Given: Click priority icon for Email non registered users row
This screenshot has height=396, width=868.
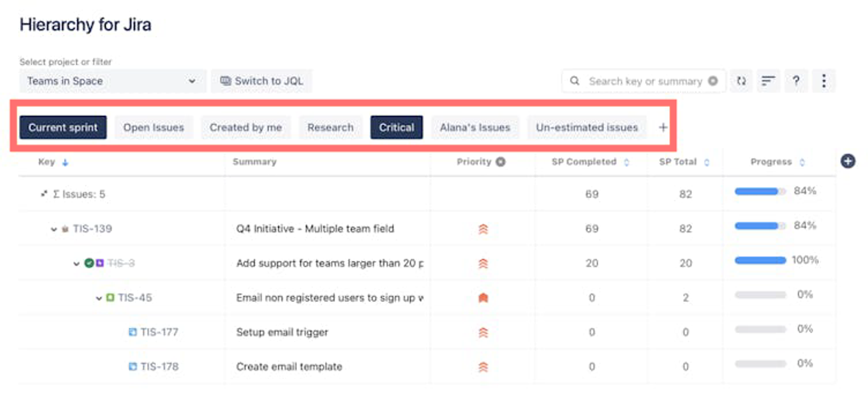Looking at the screenshot, I should [484, 298].
